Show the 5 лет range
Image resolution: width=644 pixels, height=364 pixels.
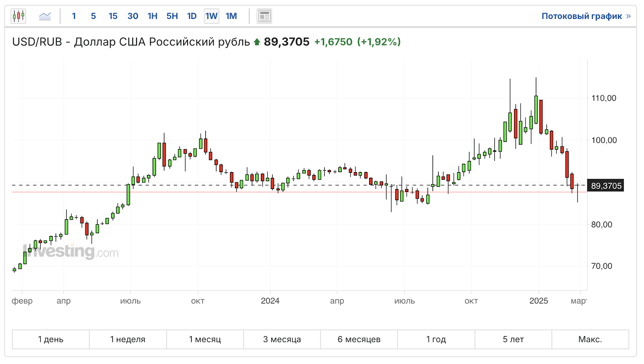click(x=513, y=339)
